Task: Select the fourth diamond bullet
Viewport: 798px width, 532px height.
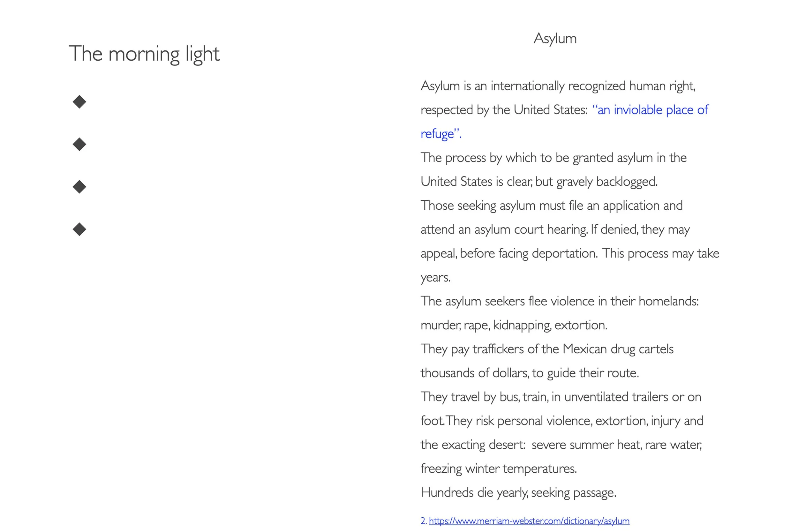Action: click(x=79, y=229)
